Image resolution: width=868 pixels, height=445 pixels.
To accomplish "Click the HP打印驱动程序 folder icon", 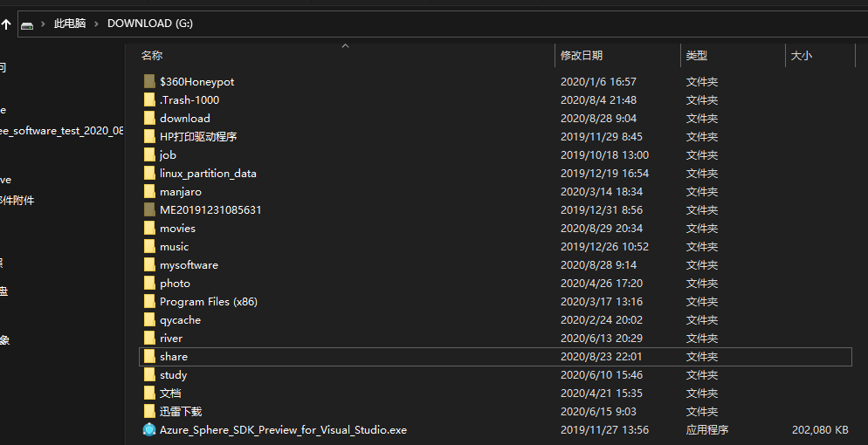I will (x=149, y=136).
